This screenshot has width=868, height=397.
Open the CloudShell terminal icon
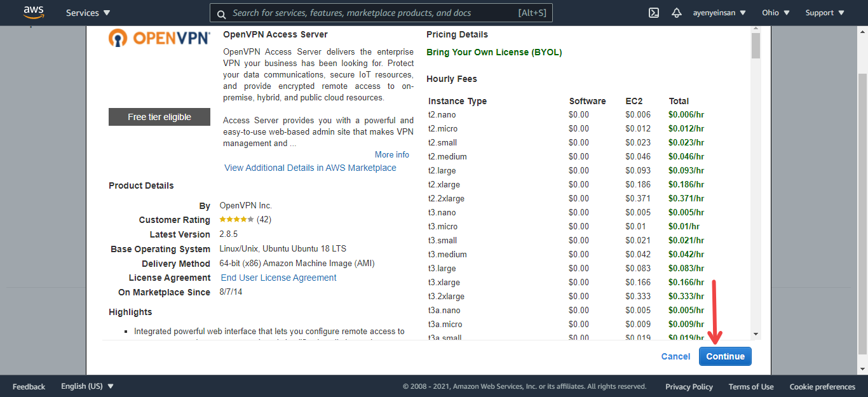tap(654, 13)
